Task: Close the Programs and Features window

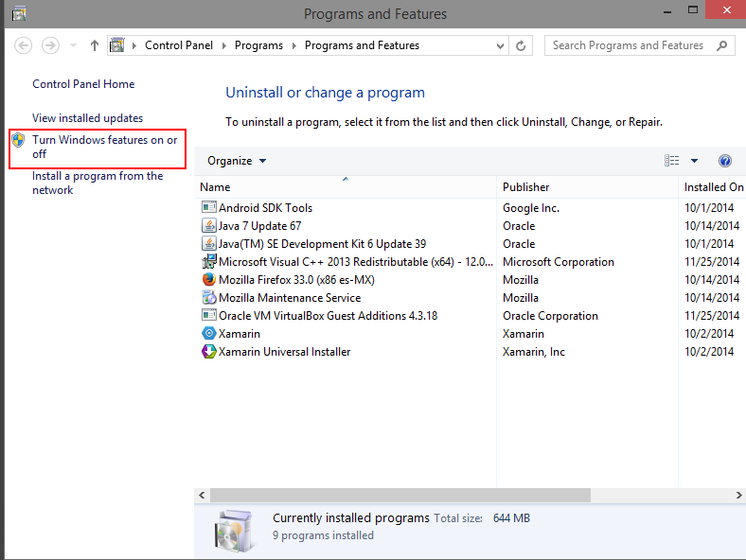Action: [x=726, y=10]
